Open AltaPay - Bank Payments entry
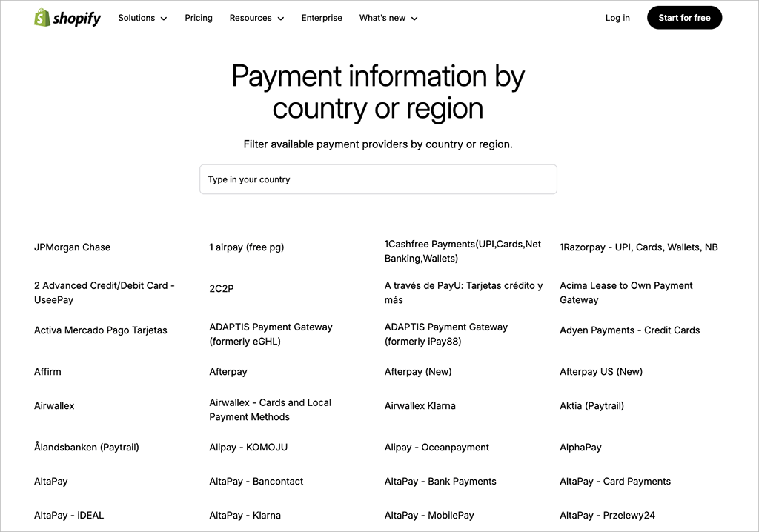The image size is (759, 532). pos(440,482)
